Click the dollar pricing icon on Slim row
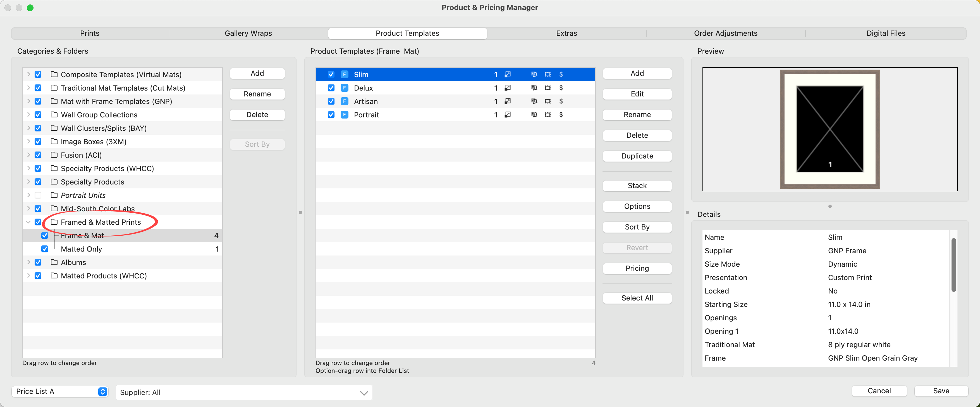980x407 pixels. click(561, 74)
